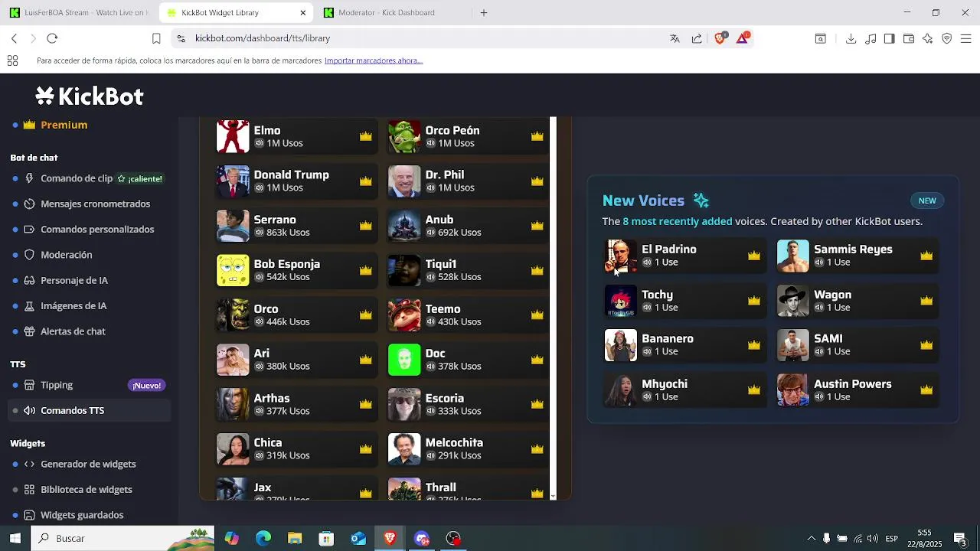The image size is (980, 551).
Task: Open the Premium section
Action: [64, 125]
